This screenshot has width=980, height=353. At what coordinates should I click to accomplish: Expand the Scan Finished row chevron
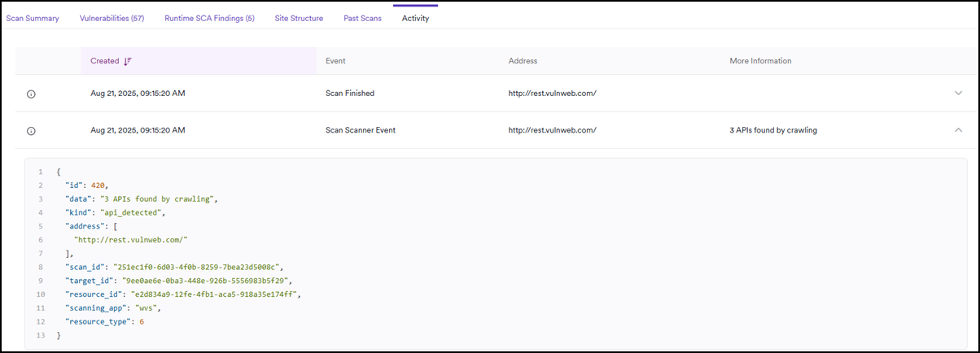[x=958, y=93]
